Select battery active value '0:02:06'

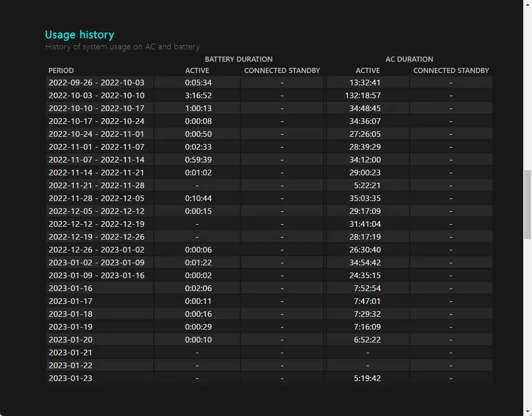(x=198, y=288)
